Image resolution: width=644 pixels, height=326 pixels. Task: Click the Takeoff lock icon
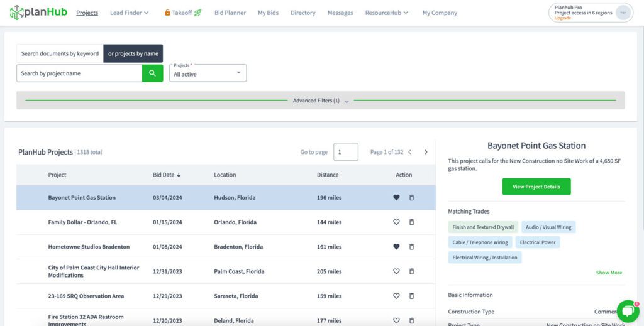(167, 13)
